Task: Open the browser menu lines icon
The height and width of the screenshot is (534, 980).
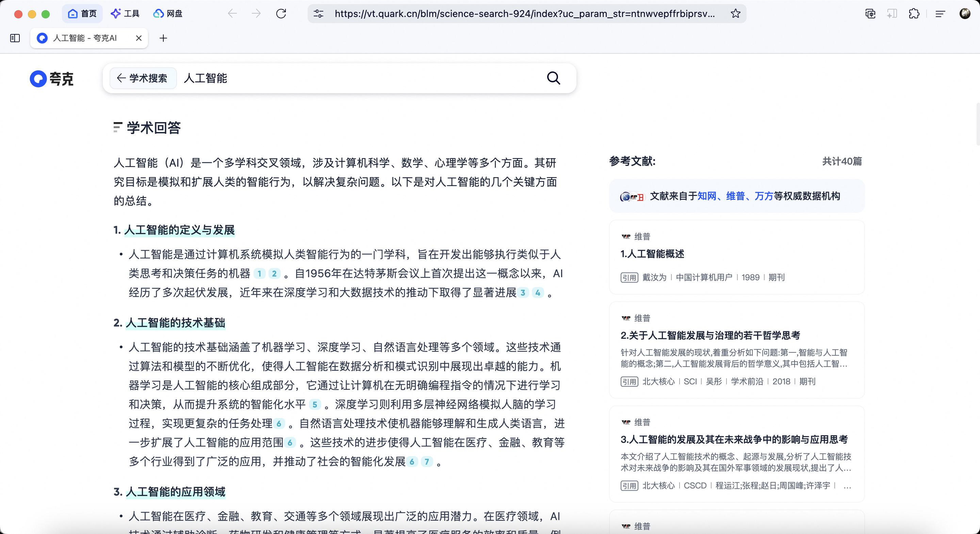Action: [x=940, y=14]
